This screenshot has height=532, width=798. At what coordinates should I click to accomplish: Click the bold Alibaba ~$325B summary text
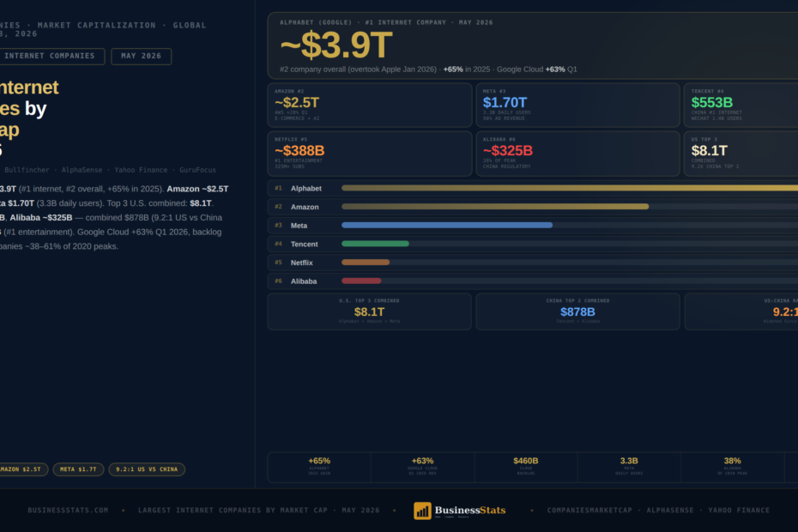point(41,217)
